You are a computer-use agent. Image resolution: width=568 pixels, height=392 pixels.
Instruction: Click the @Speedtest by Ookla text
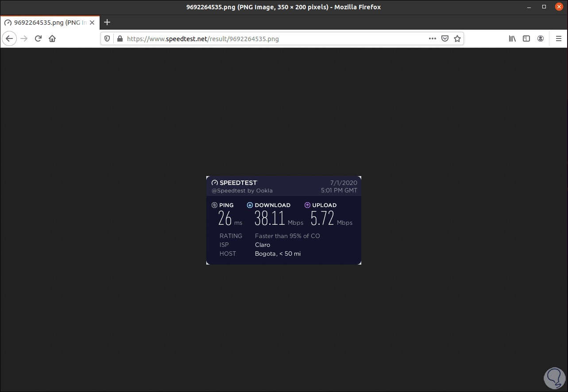[242, 191]
